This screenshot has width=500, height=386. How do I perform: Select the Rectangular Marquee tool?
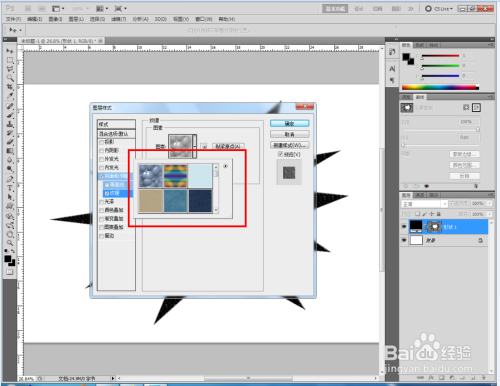tap(10, 60)
